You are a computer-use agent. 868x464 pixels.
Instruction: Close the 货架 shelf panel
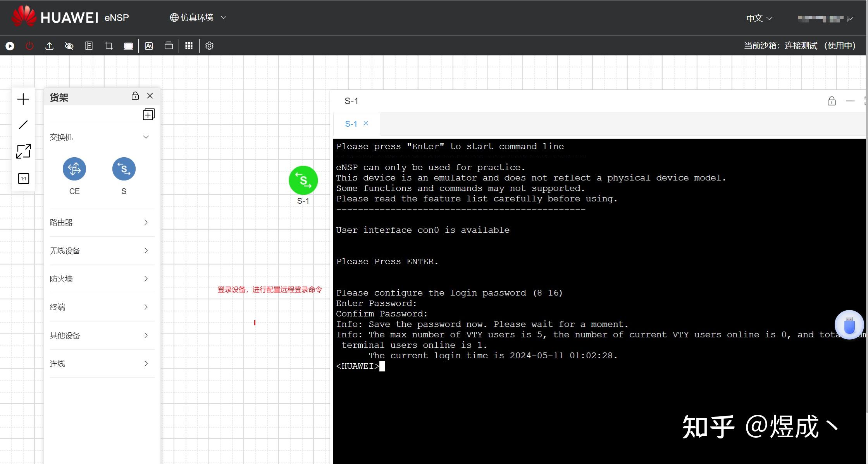click(x=150, y=96)
